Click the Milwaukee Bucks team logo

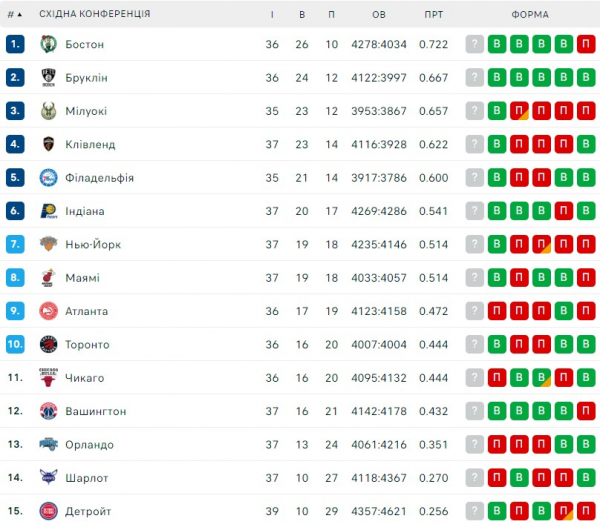49,111
